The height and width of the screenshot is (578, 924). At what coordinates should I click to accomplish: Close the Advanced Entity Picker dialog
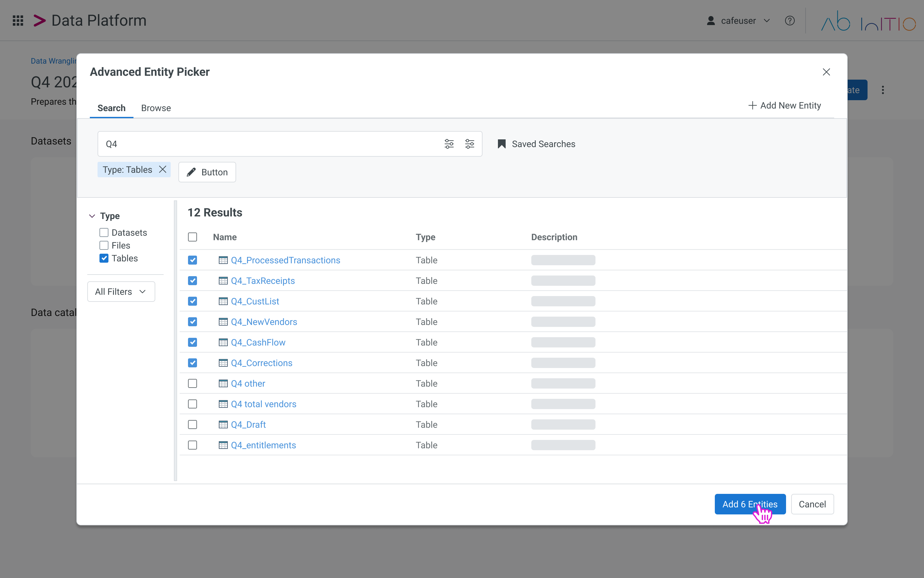(x=826, y=72)
